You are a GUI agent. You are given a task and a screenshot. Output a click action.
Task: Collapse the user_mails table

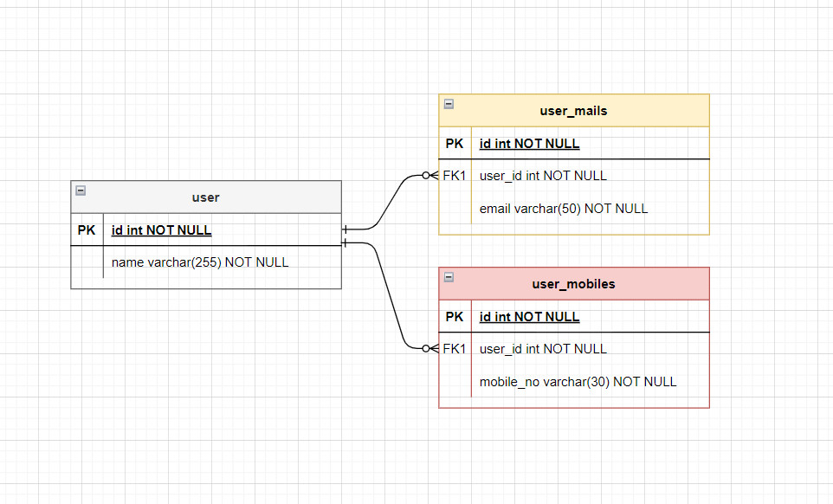pos(449,104)
